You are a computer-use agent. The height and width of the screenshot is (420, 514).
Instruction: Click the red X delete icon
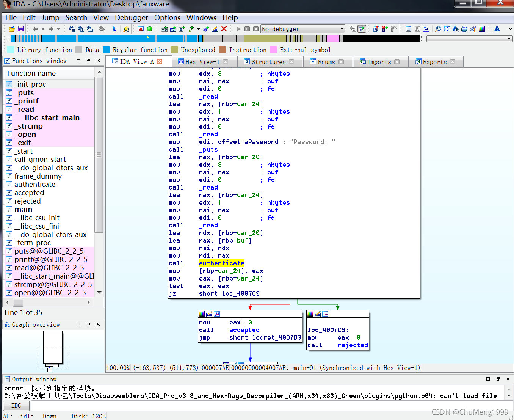click(x=224, y=29)
